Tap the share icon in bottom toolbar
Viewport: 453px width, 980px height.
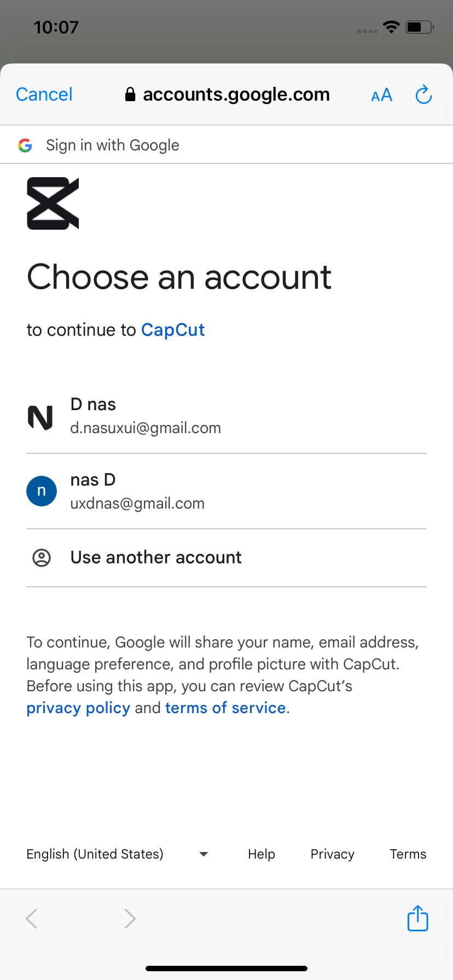[x=417, y=918]
